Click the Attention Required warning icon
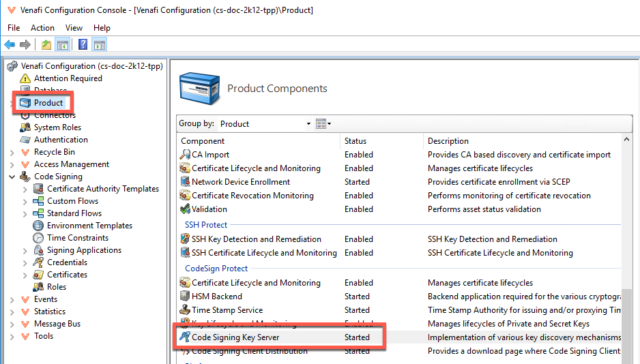The width and height of the screenshot is (640, 364). coord(25,78)
